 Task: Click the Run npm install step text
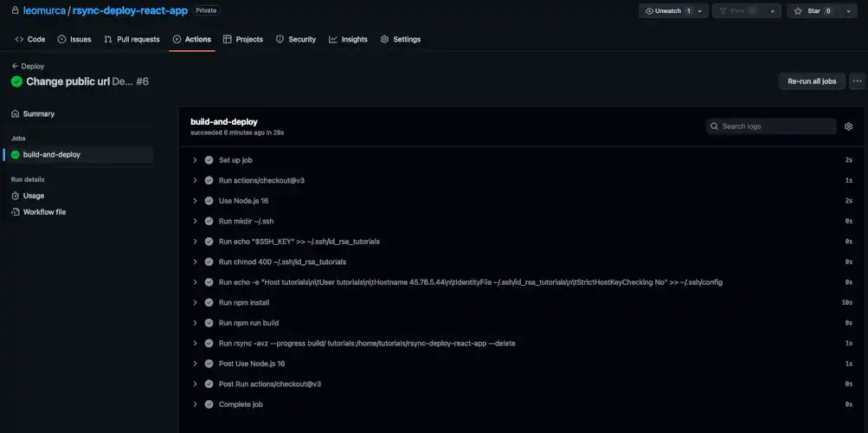pyautogui.click(x=244, y=302)
